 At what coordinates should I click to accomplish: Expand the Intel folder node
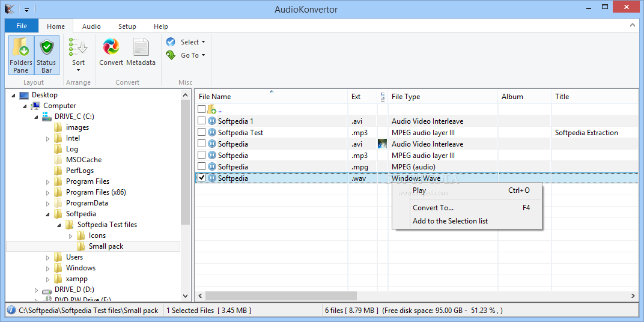coord(48,138)
